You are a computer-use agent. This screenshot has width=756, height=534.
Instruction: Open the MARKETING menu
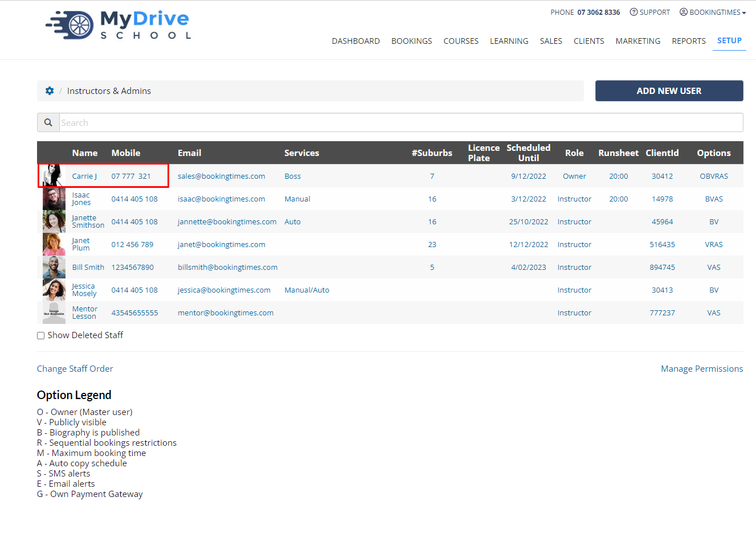(x=638, y=41)
